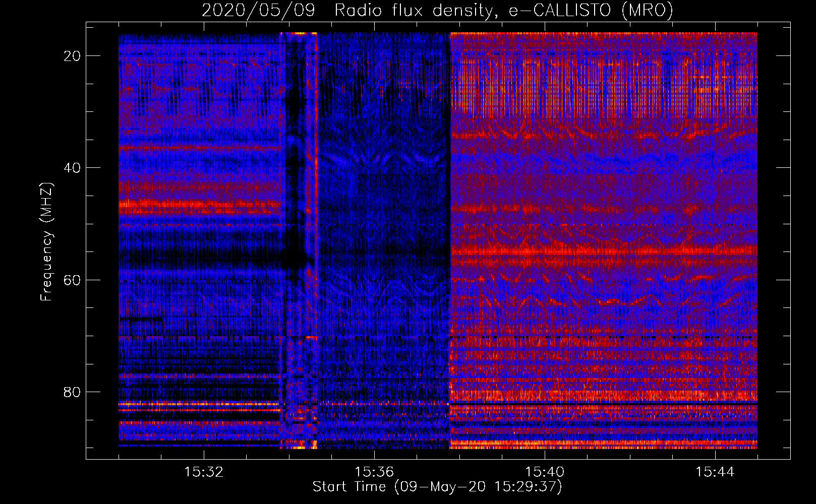The image size is (816, 504).
Task: Click the 'Start Time (09-May-20 15:29:37)' axis label
Action: tap(437, 487)
